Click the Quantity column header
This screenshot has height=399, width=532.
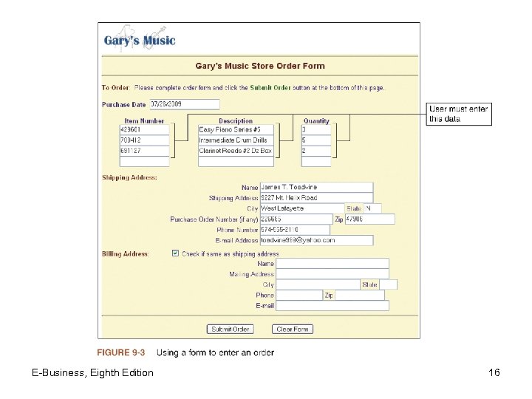pyautogui.click(x=316, y=120)
